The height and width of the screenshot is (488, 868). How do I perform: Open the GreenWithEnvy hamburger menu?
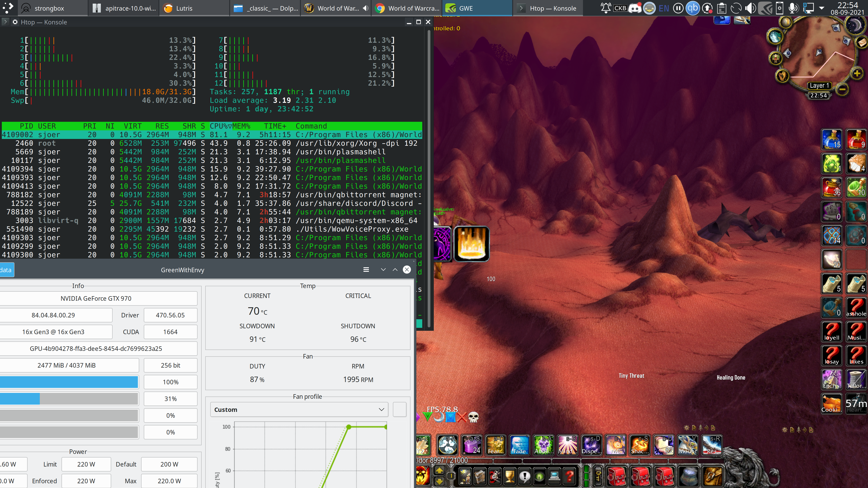[366, 270]
